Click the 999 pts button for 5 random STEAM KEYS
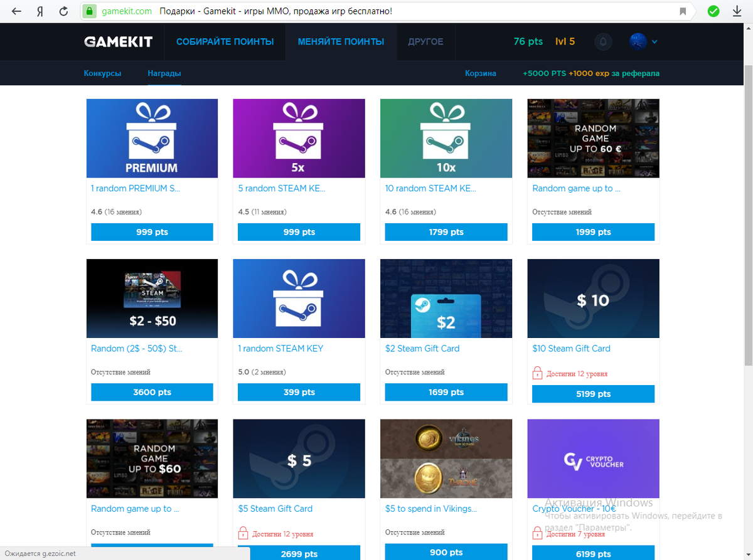The width and height of the screenshot is (753, 560). click(299, 232)
